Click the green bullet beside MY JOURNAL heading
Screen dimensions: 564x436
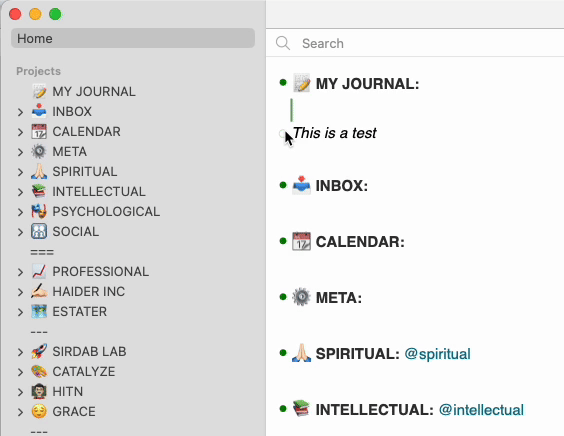[283, 83]
